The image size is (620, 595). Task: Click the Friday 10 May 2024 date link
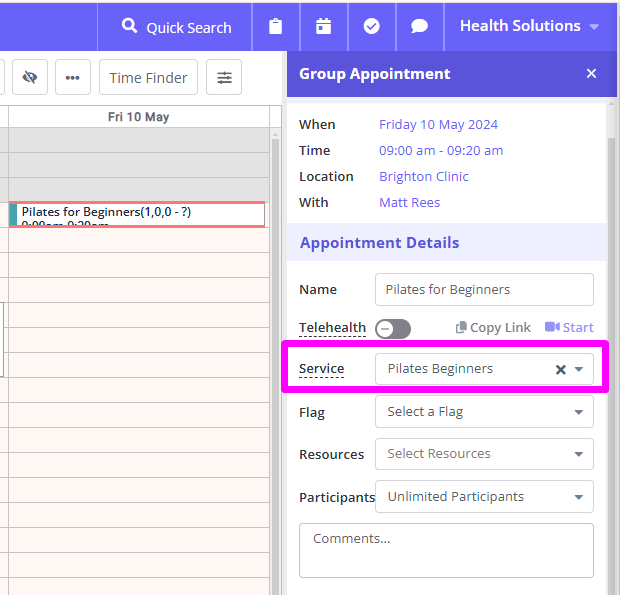[x=438, y=125]
